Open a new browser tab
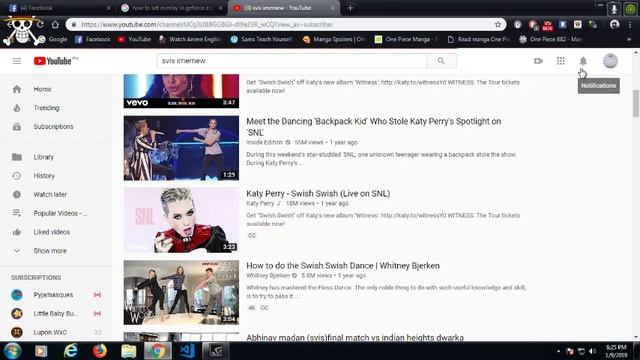Image resolution: width=640 pixels, height=360 pixels. [x=350, y=8]
